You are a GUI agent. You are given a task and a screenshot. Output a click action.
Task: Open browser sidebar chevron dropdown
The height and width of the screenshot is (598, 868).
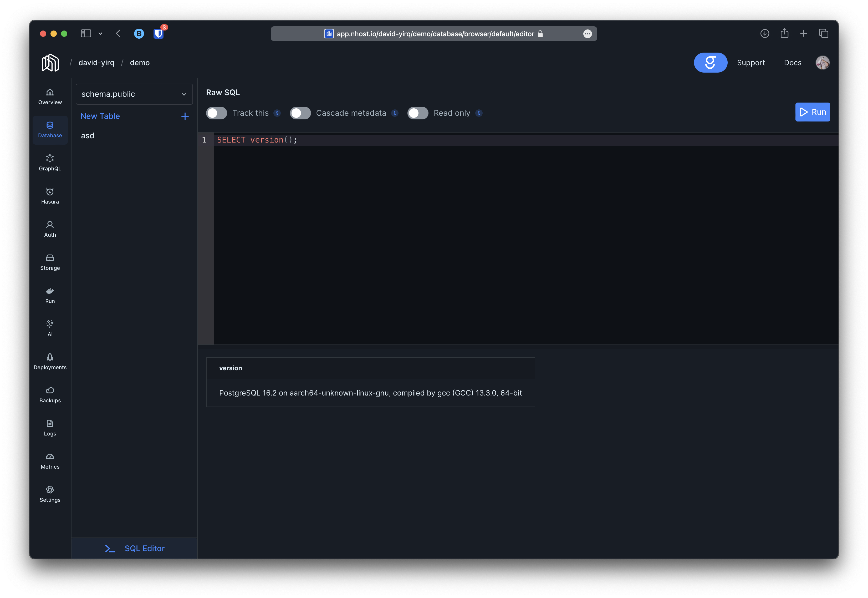tap(100, 34)
